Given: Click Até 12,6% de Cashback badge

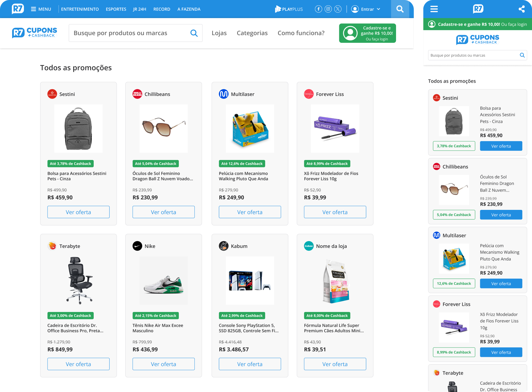Looking at the screenshot, I should pyautogui.click(x=242, y=164).
